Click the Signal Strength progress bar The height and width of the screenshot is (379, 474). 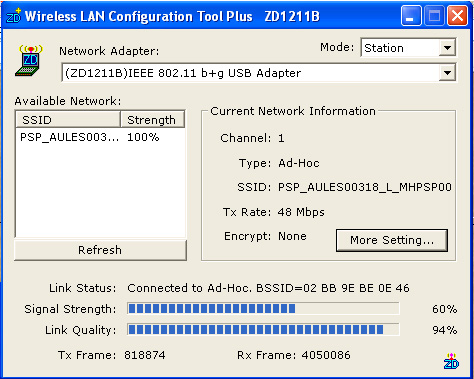click(263, 309)
